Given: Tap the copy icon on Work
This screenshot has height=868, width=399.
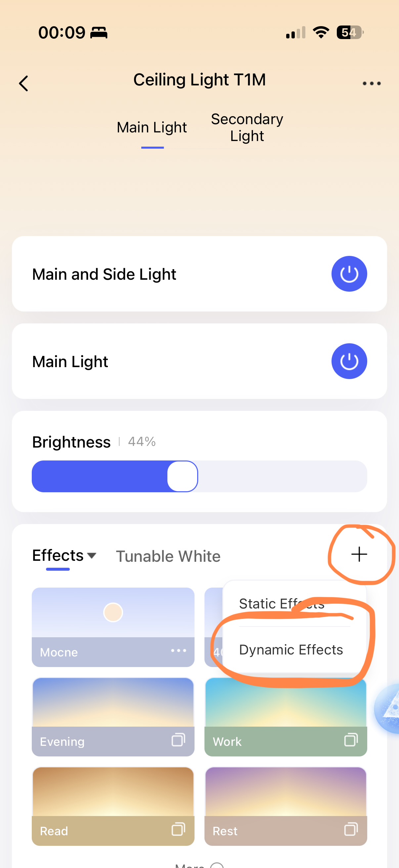Looking at the screenshot, I should pos(351,740).
